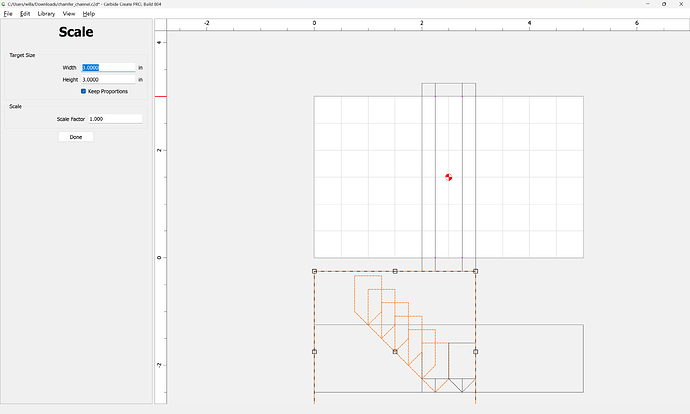690x414 pixels.
Task: Open the Library menu
Action: pos(46,14)
